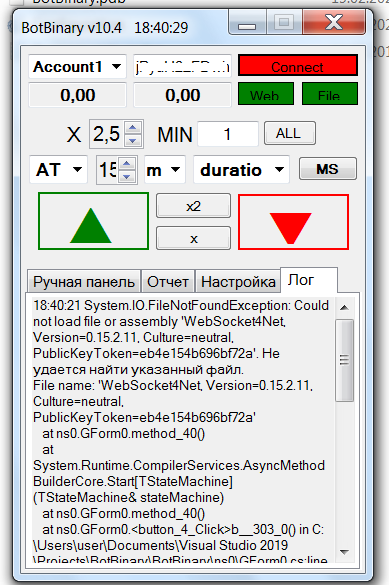Click the green File button

point(329,94)
